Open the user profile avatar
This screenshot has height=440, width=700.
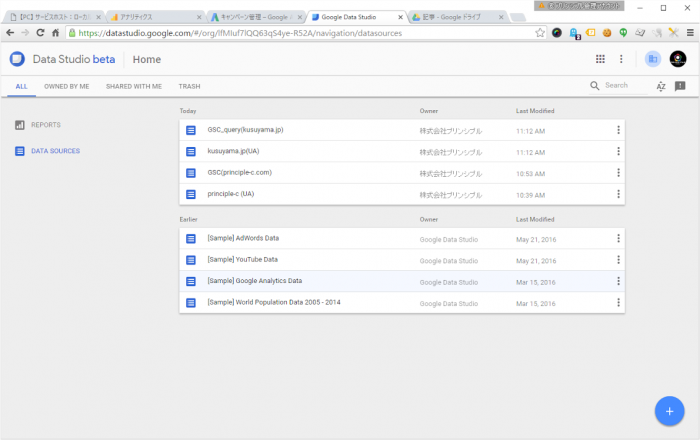click(678, 59)
